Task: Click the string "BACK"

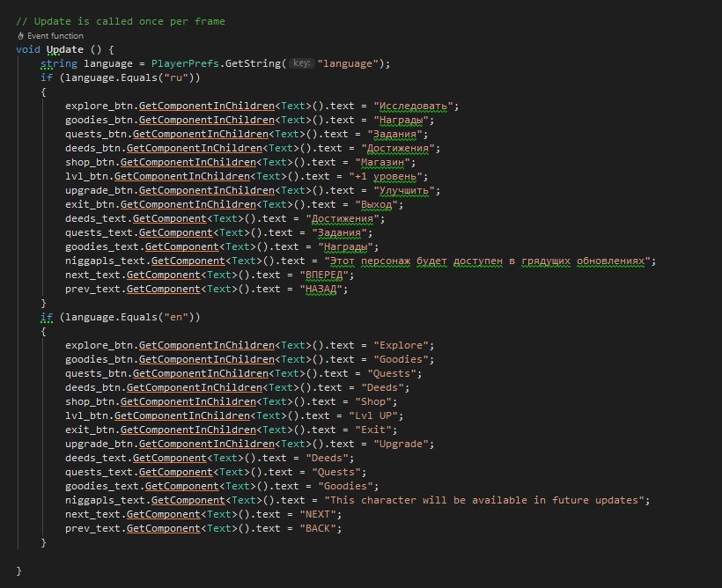Action: pyautogui.click(x=318, y=528)
